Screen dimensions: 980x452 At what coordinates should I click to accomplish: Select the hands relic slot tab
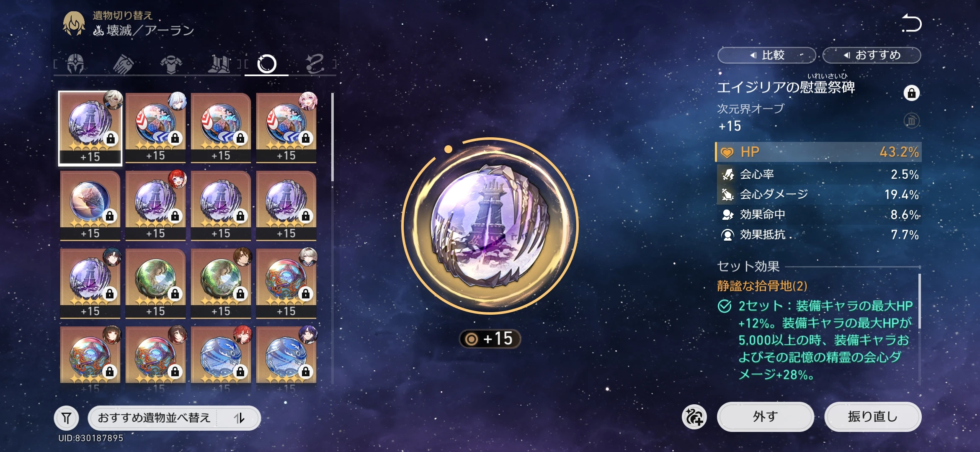pyautogui.click(x=124, y=64)
